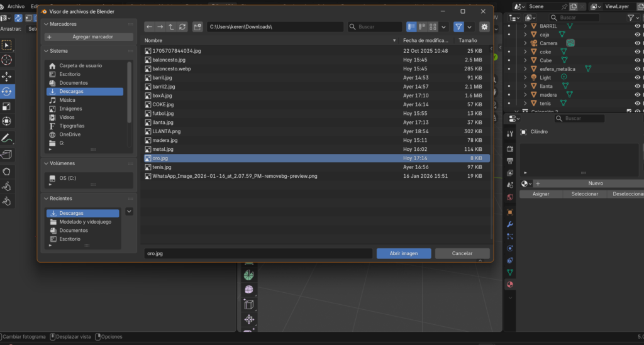Select the Rotate tool in toolbar
The height and width of the screenshot is (345, 644).
[7, 91]
